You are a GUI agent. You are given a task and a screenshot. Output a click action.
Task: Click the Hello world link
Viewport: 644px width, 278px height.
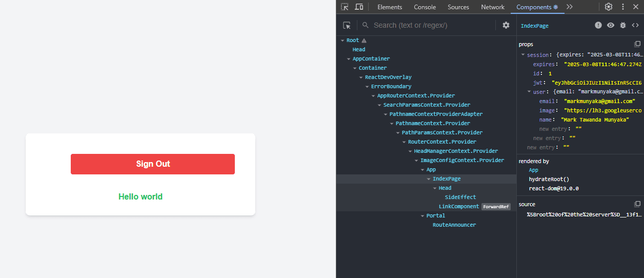(140, 196)
